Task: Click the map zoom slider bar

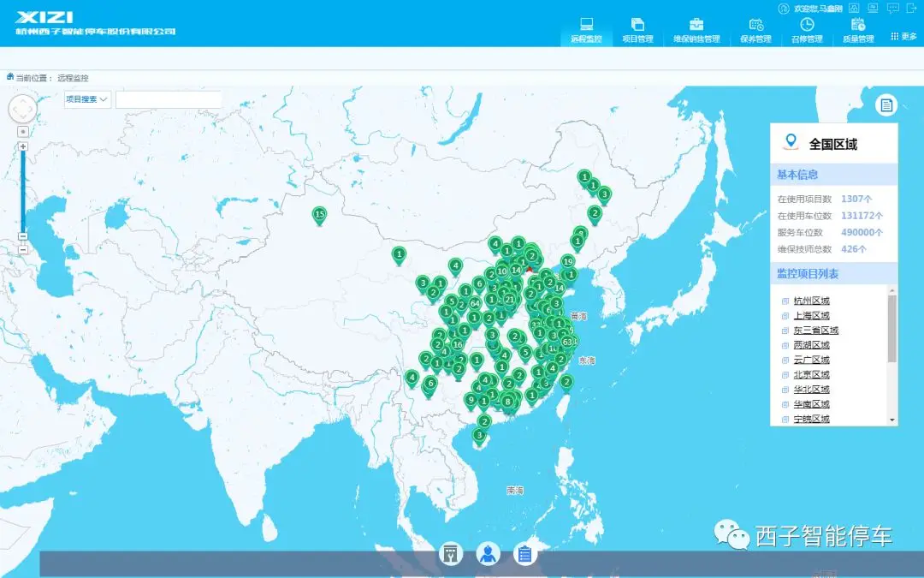Action: (x=23, y=188)
